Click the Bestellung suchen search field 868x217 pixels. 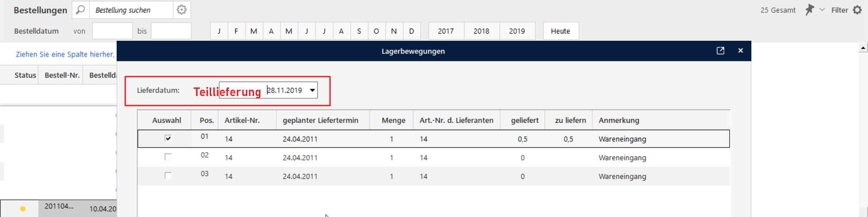pos(131,10)
